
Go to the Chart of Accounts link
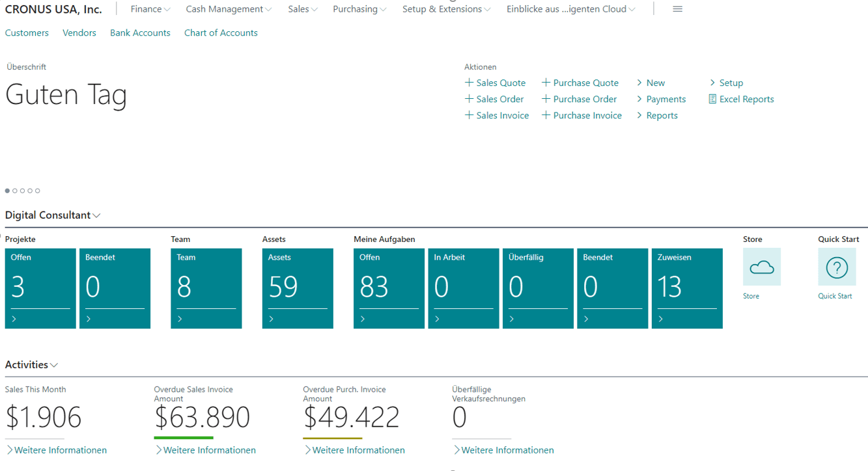[221, 33]
